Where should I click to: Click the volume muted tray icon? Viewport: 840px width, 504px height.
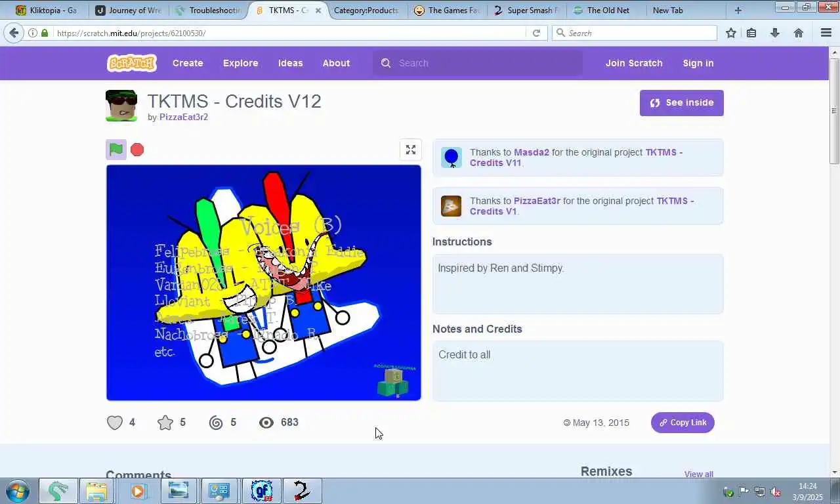[x=776, y=492]
